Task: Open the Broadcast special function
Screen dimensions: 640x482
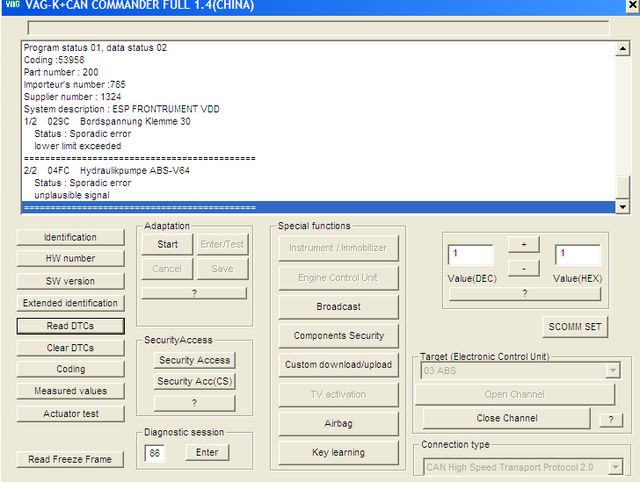Action: (338, 307)
